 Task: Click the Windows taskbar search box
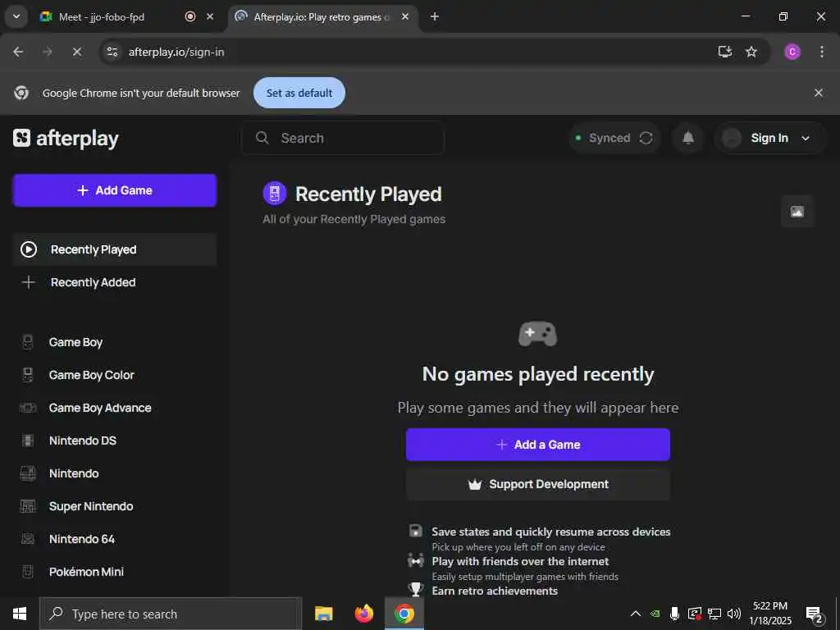(x=171, y=614)
